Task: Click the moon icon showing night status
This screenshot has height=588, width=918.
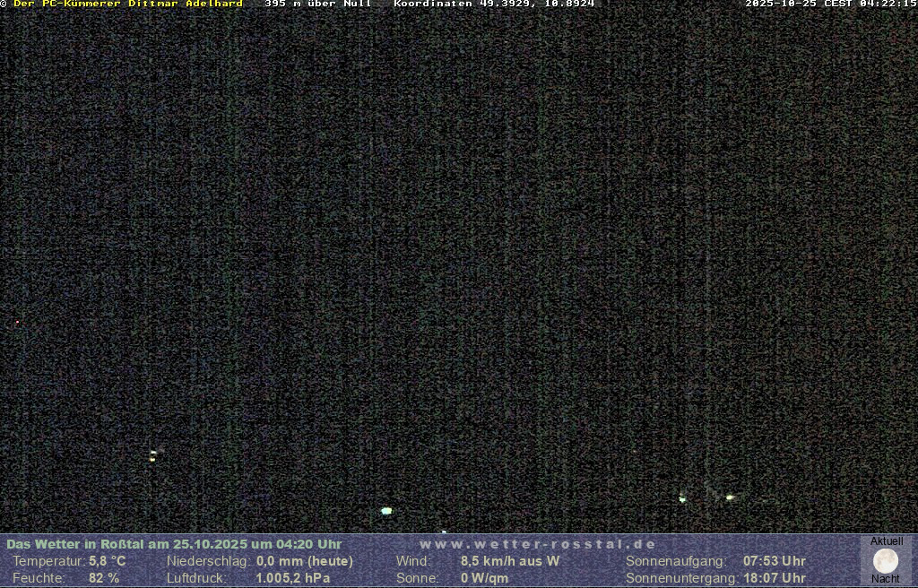Action: pos(885,561)
